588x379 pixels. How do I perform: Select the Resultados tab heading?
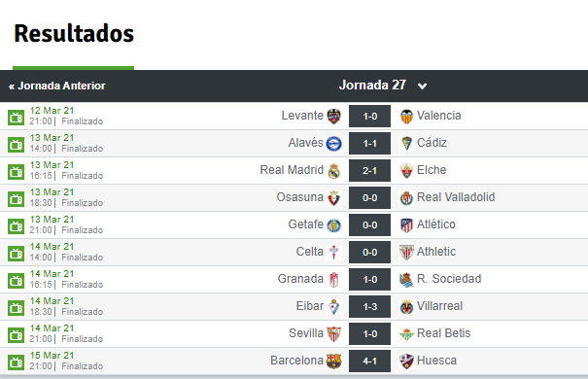point(74,33)
